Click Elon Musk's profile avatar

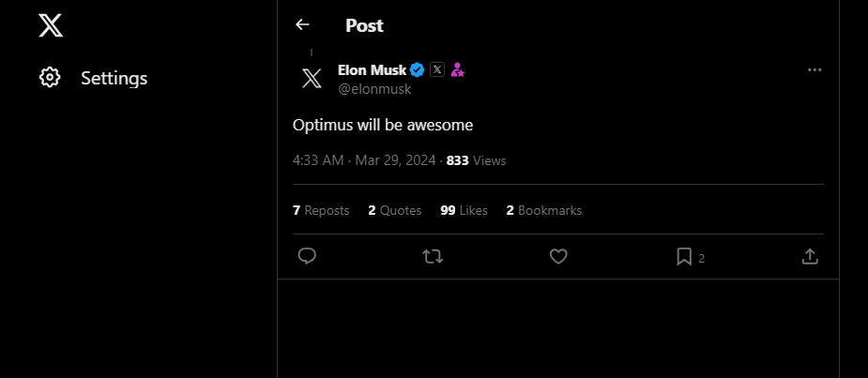pos(312,78)
